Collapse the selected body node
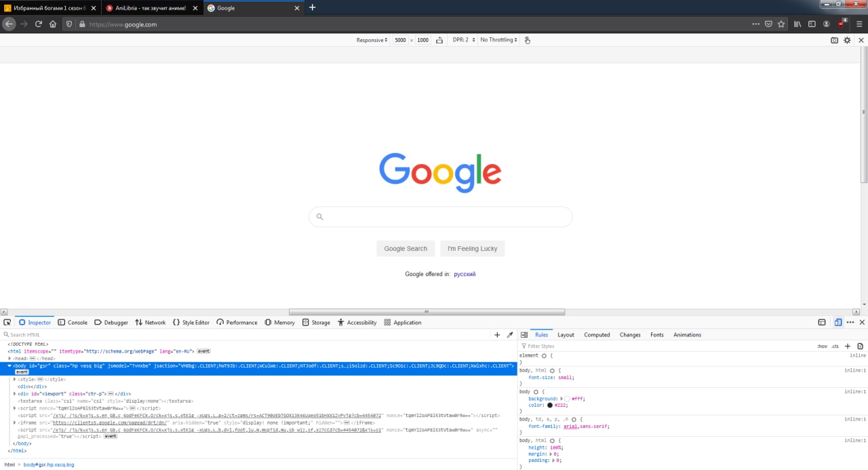This screenshot has height=470, width=868. pos(10,366)
